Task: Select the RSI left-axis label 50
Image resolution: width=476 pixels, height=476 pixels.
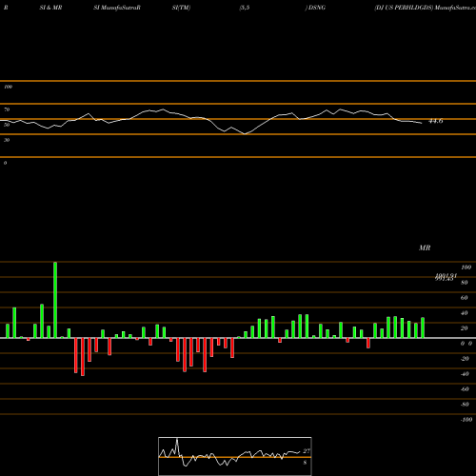Action: click(7, 125)
